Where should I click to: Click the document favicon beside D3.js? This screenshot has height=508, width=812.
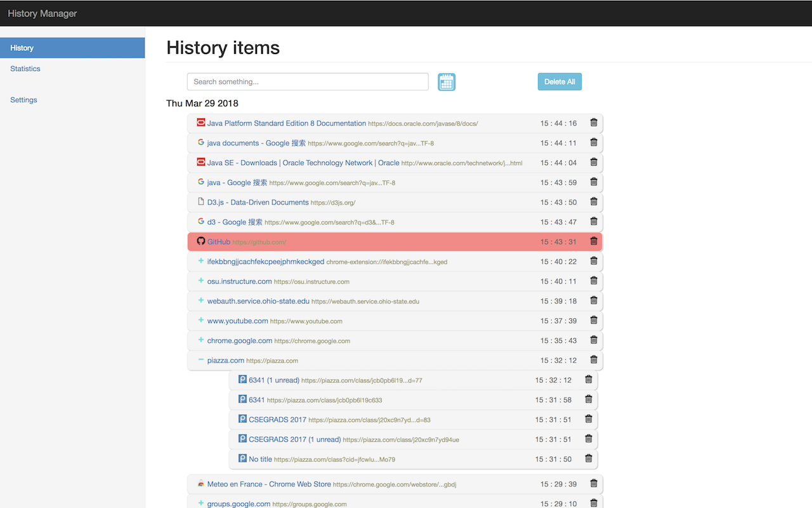pos(201,202)
